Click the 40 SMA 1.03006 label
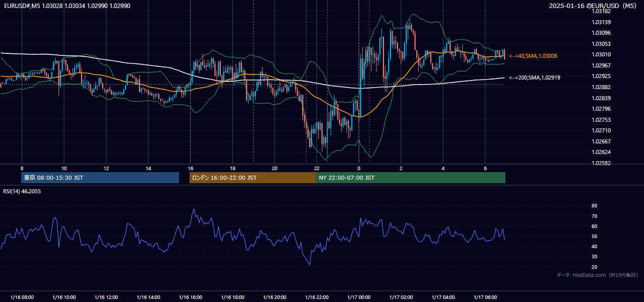The width and height of the screenshot is (644, 302). pos(533,56)
